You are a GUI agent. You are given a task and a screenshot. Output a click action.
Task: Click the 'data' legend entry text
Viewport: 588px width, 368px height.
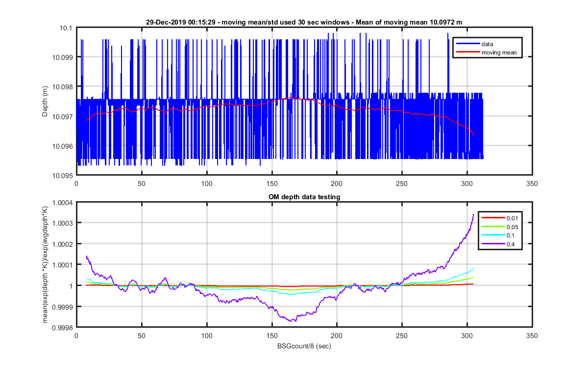point(487,44)
